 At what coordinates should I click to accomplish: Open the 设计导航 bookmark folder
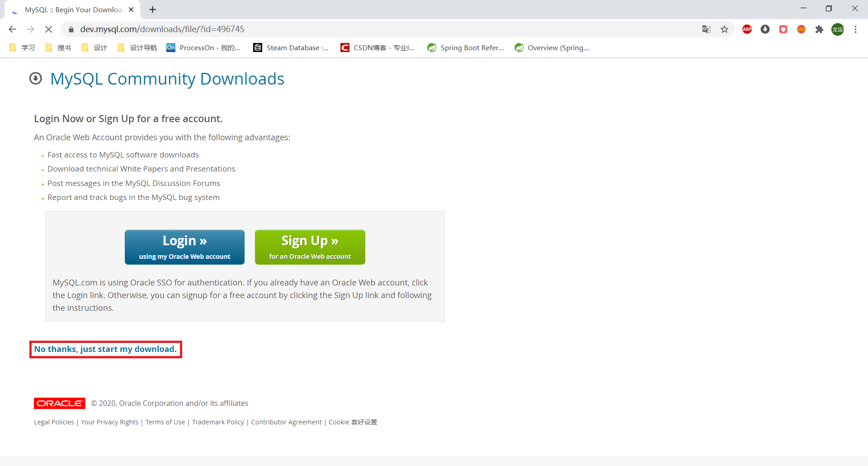[137, 48]
